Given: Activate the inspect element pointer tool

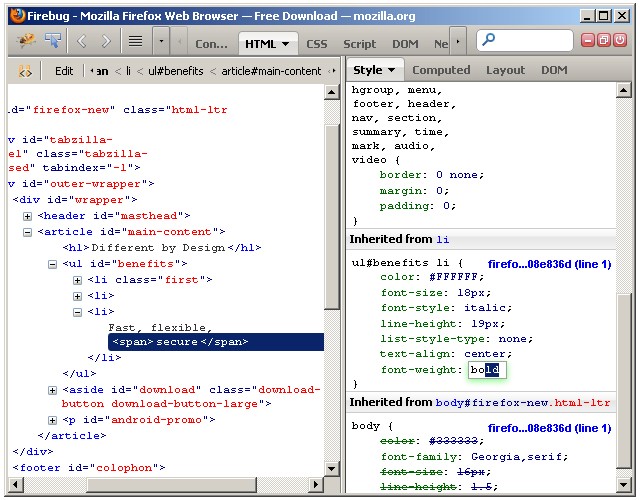Looking at the screenshot, I should tap(53, 40).
